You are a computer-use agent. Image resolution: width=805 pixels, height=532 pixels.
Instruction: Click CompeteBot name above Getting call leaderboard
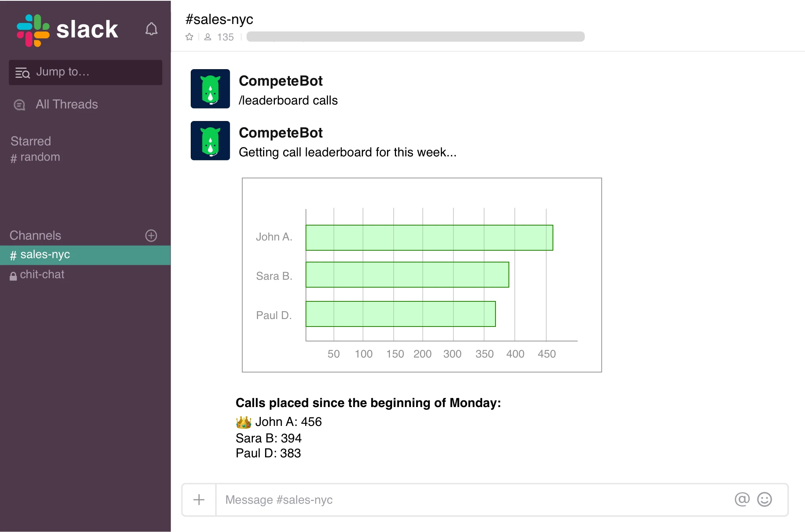coord(281,133)
